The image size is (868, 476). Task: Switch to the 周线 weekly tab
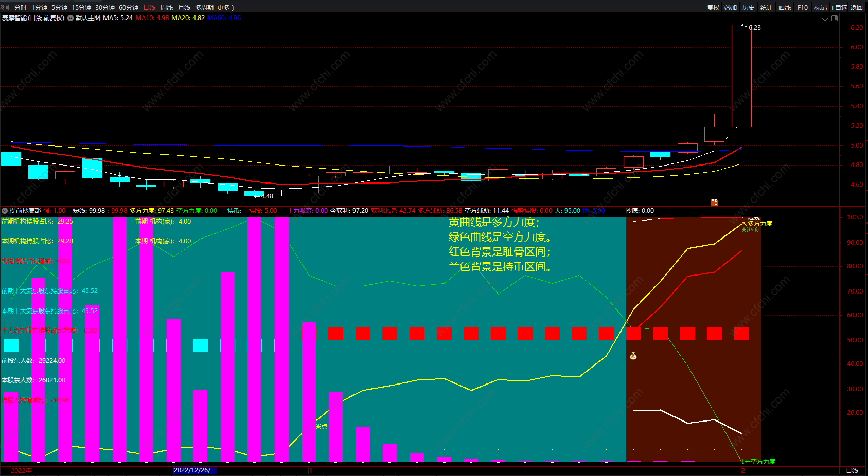click(167, 8)
